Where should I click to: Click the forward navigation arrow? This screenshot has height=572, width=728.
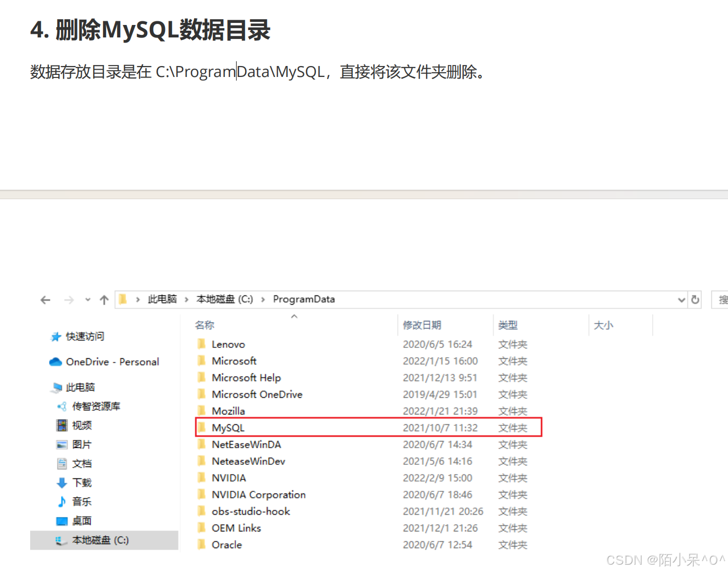[69, 300]
